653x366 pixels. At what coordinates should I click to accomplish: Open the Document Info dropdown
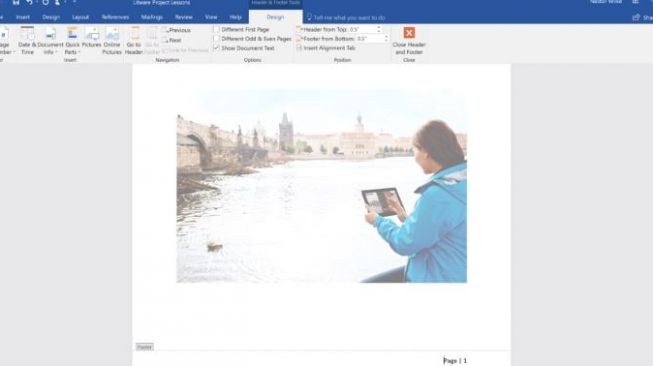click(50, 40)
